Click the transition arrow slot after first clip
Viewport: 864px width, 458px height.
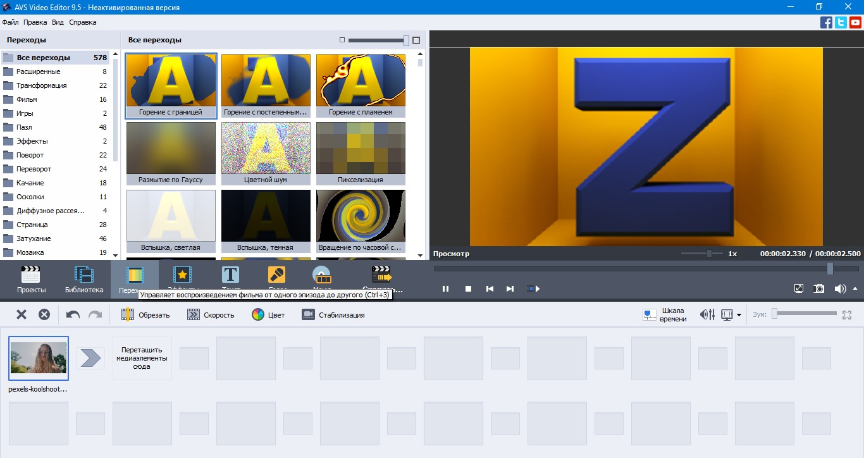tap(90, 358)
